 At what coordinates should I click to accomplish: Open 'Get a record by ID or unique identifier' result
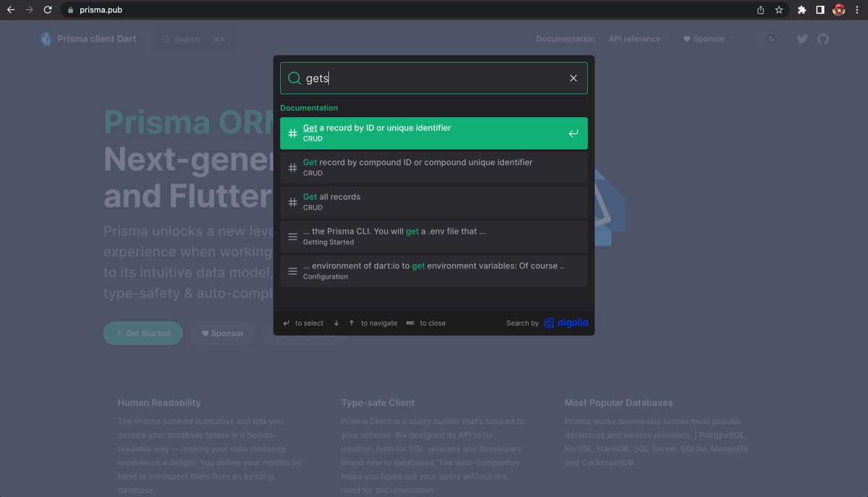[434, 133]
